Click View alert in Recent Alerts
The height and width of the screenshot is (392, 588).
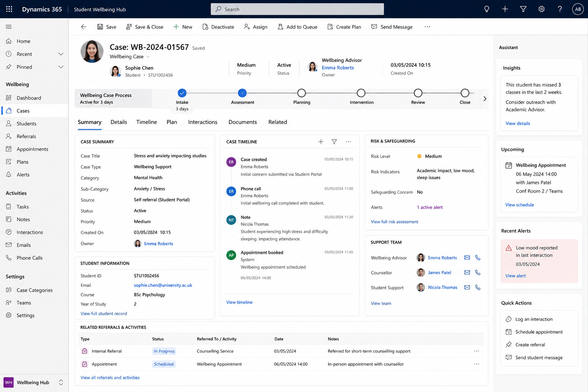tap(515, 276)
